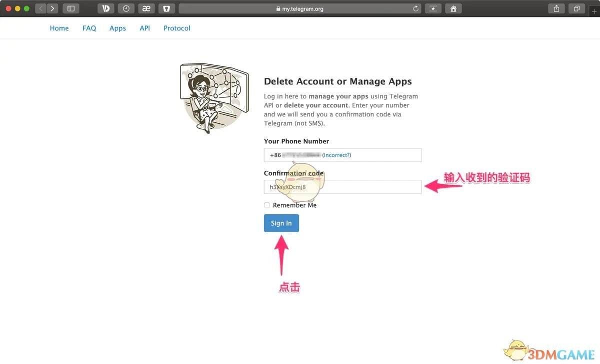The image size is (600, 364).
Task: Click the Delete Account or Manage Apps heading
Action: (338, 81)
